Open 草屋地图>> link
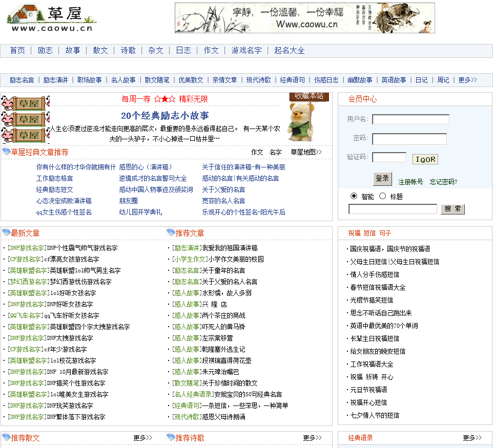Image resolution: width=493 pixels, height=448 pixels. point(306,153)
